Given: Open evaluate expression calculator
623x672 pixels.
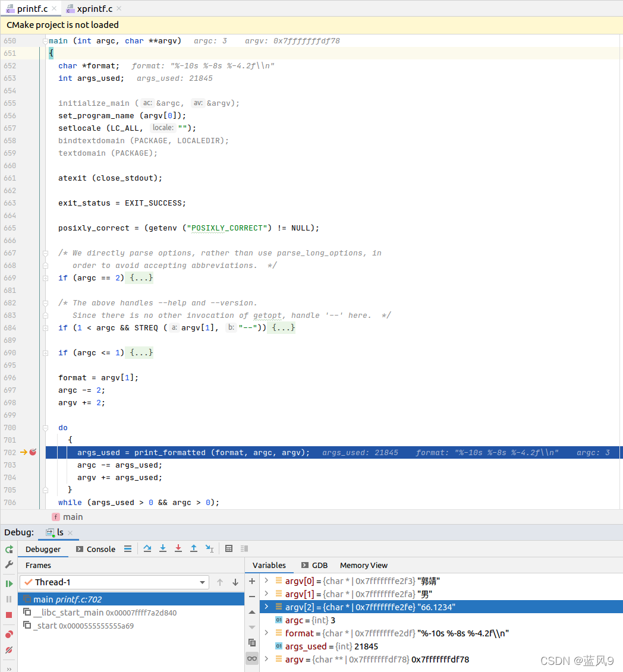Looking at the screenshot, I should point(229,548).
